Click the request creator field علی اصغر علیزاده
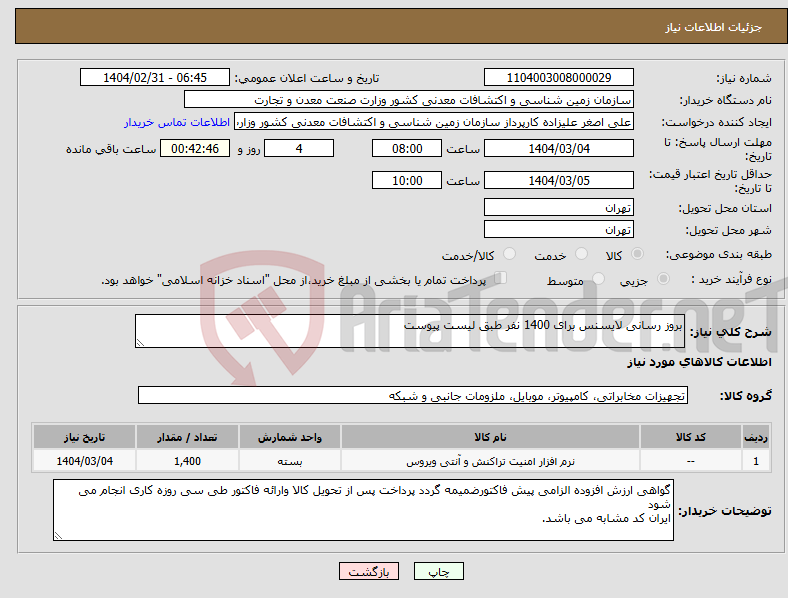Image resolution: width=788 pixels, height=598 pixels. (434, 122)
